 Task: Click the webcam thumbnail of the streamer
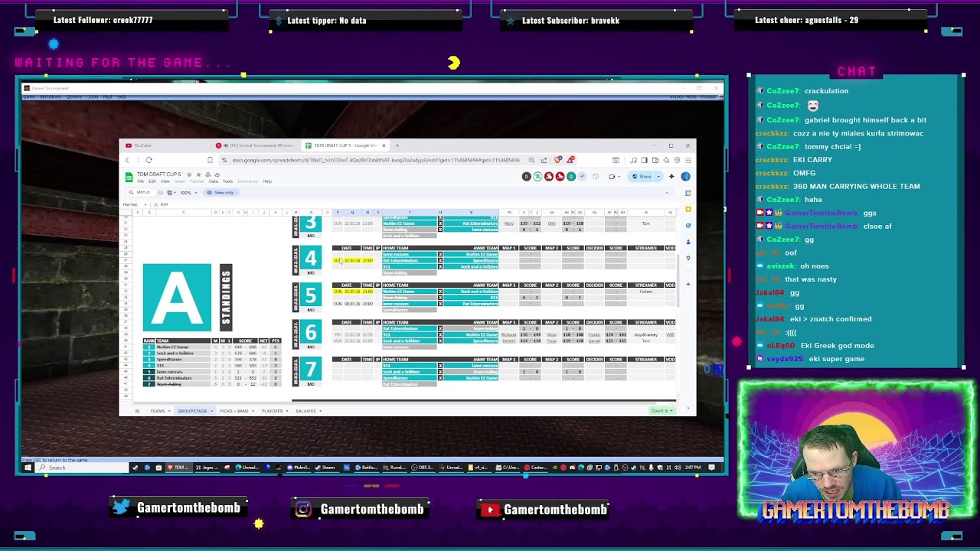(855, 452)
